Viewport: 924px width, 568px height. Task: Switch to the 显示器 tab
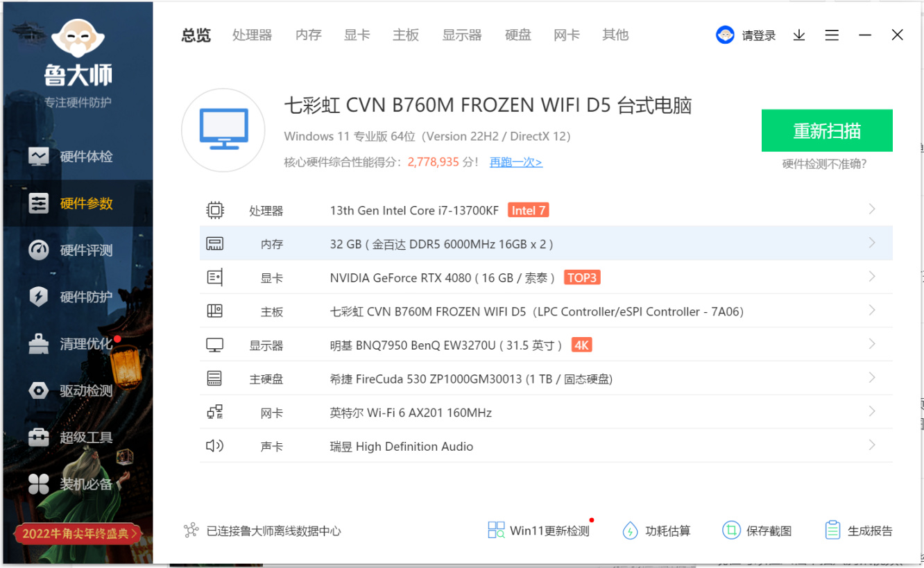(462, 35)
